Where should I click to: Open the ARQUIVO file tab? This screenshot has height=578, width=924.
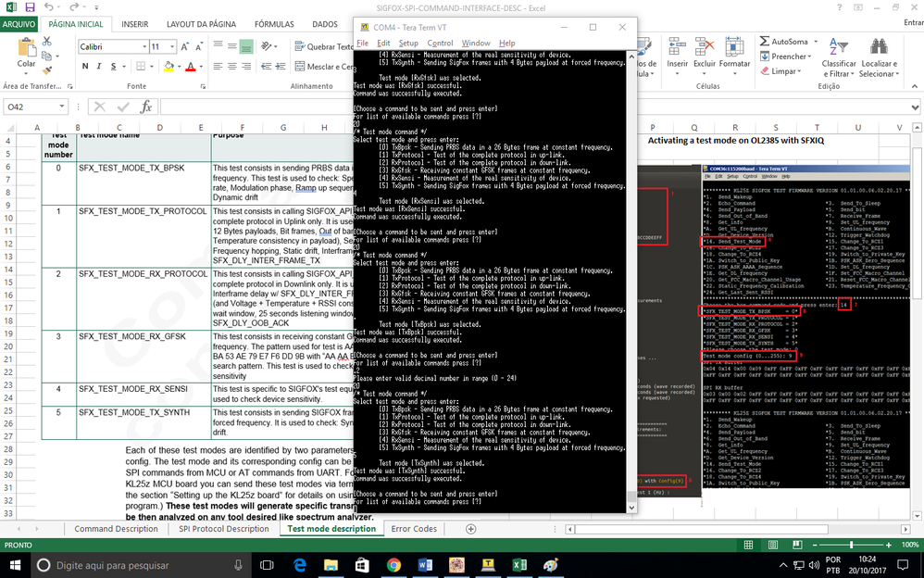click(x=19, y=24)
